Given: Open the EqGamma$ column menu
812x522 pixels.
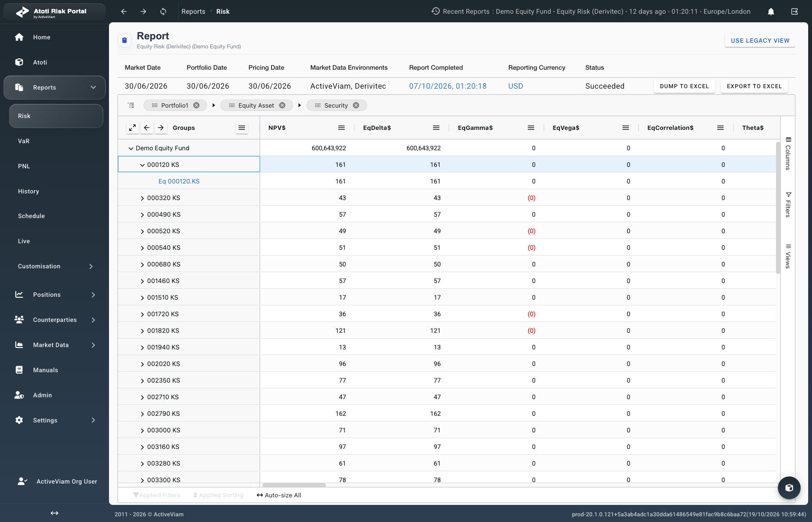Looking at the screenshot, I should (x=531, y=128).
